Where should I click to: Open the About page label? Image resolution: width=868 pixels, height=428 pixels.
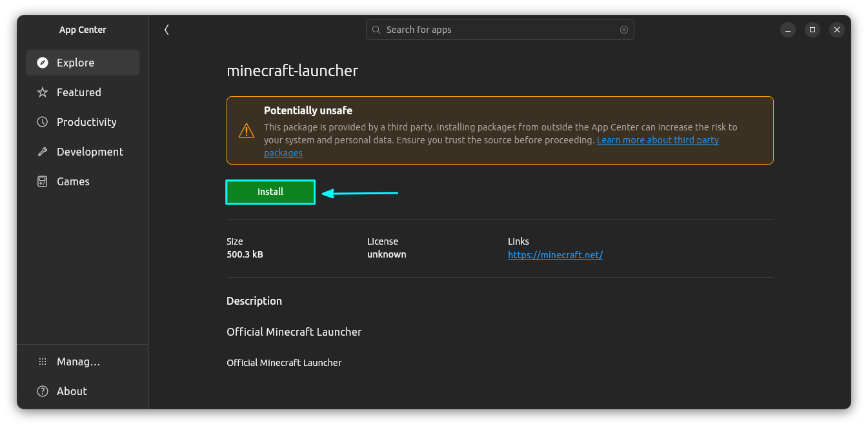coord(72,391)
